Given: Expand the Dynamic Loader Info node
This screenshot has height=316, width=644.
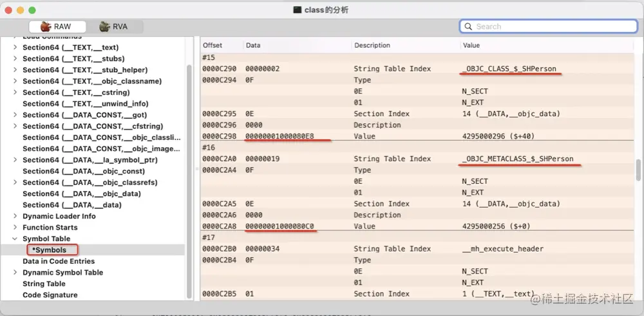Looking at the screenshot, I should pos(15,216).
